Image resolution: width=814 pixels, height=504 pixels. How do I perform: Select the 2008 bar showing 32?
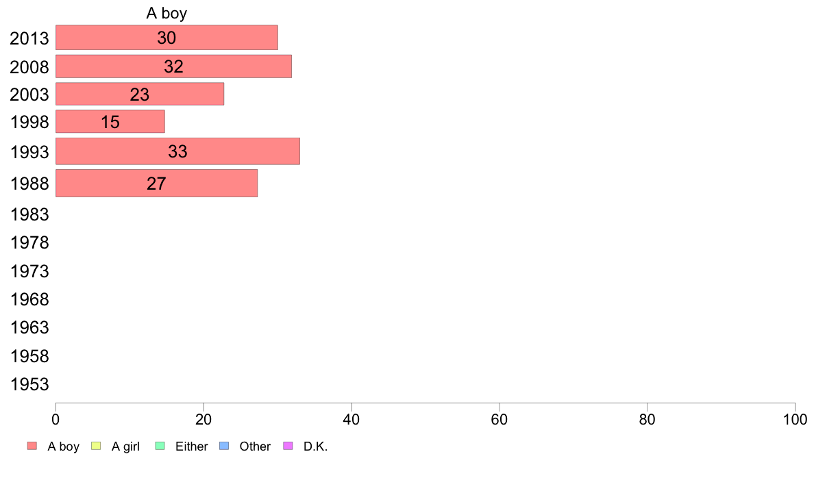pos(173,66)
